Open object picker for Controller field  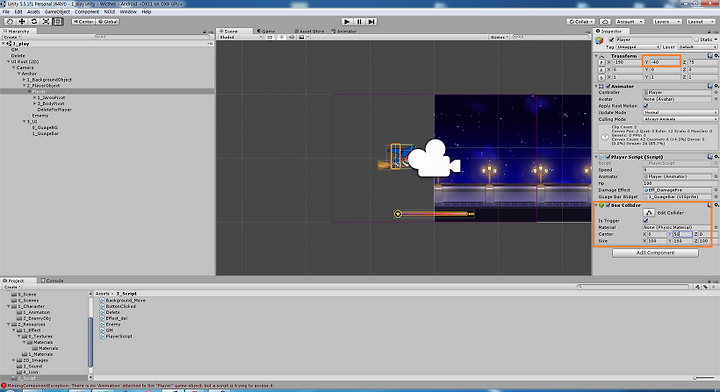716,92
